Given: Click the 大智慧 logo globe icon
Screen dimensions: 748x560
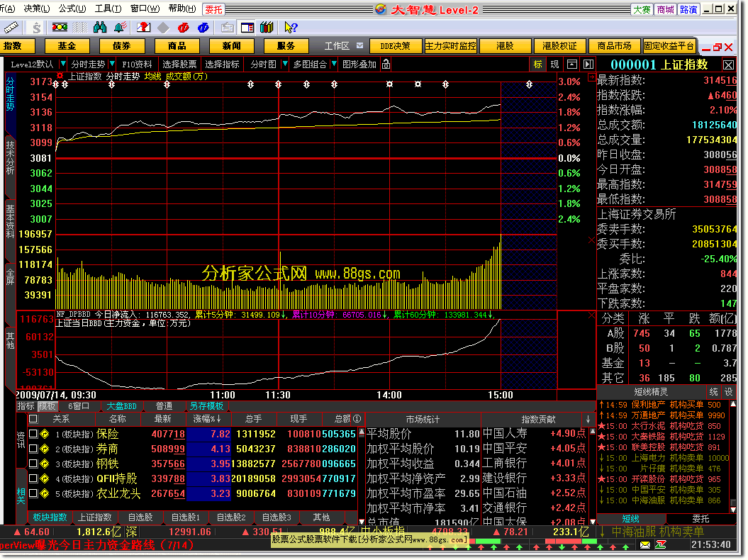Looking at the screenshot, I should coord(381,9).
